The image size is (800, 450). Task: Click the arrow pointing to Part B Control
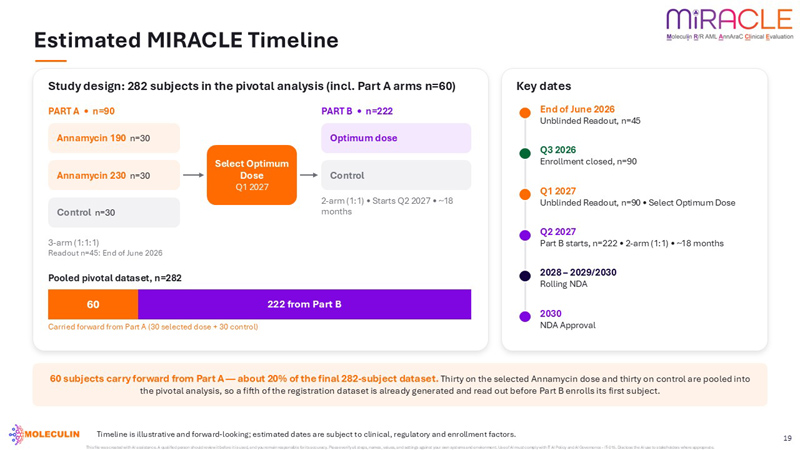pyautogui.click(x=309, y=175)
